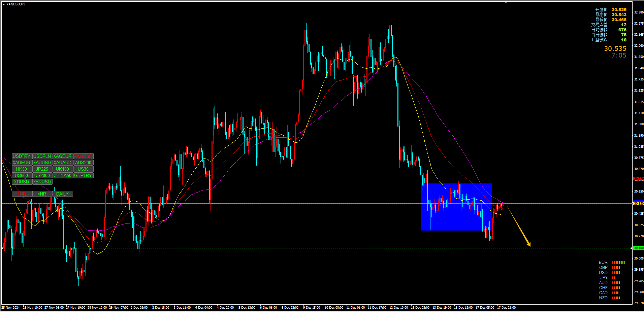644x312 pixels.
Task: Choose the US500 index button
Action: coord(22,175)
